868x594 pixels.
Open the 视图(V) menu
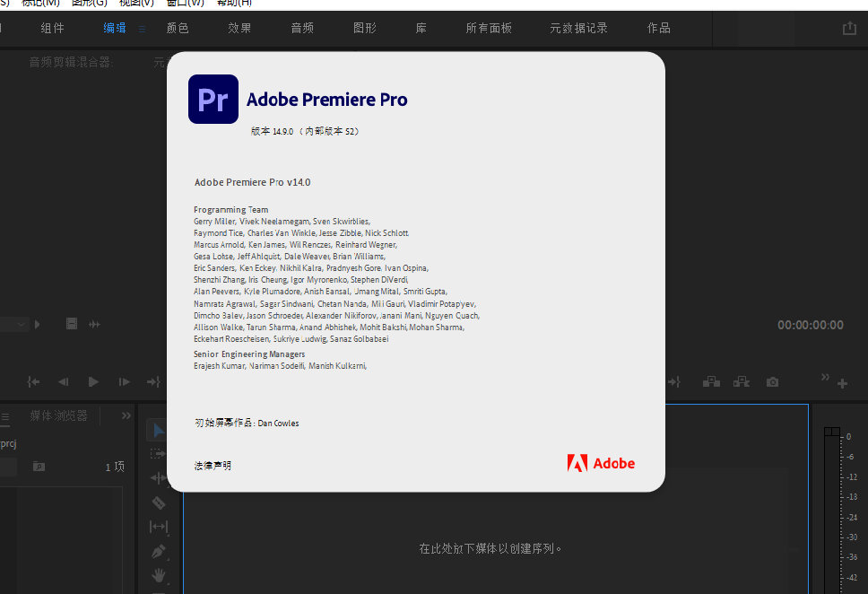coord(136,3)
